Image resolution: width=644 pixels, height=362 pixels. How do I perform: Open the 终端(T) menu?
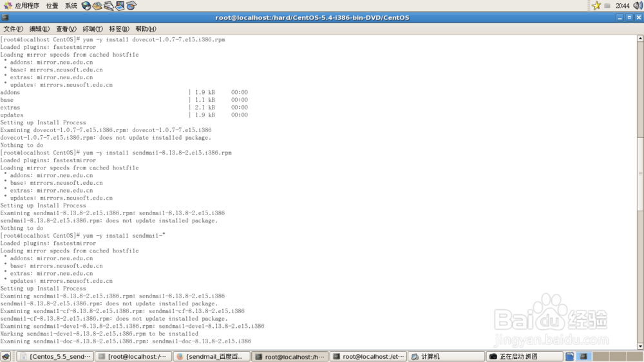pos(92,29)
